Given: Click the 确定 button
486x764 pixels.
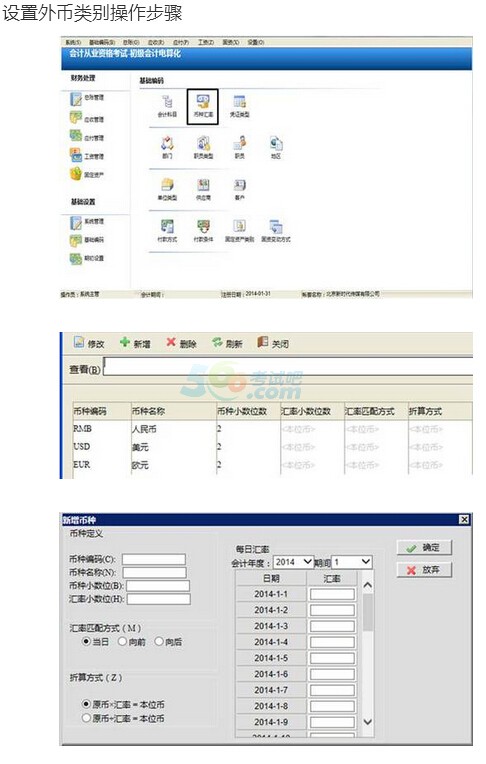Looking at the screenshot, I should pyautogui.click(x=424, y=548).
